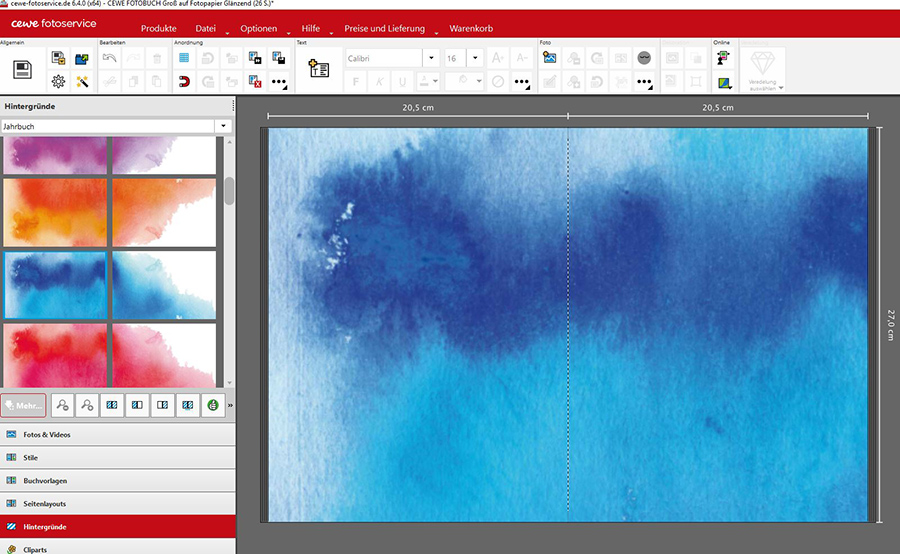Open settings with the gear icon
Image resolution: width=900 pixels, height=554 pixels.
click(58, 82)
